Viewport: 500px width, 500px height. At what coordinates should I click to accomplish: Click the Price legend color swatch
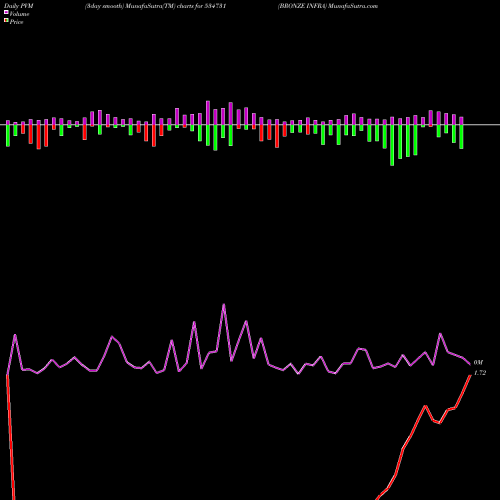(x=6, y=21)
